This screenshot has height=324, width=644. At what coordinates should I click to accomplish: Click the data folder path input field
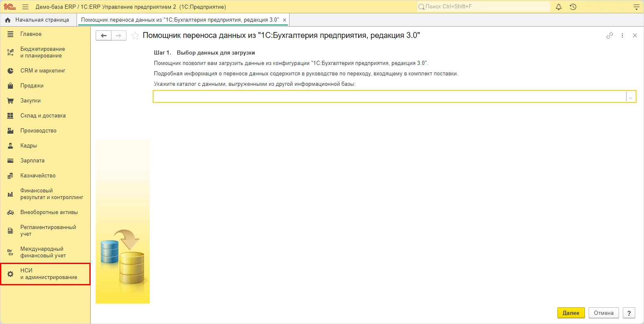[390, 97]
